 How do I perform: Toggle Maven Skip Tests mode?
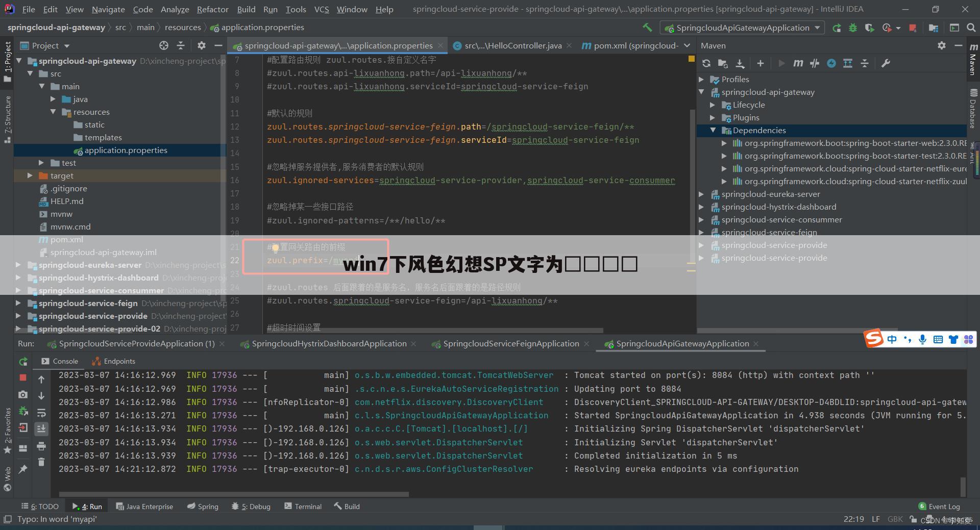831,63
